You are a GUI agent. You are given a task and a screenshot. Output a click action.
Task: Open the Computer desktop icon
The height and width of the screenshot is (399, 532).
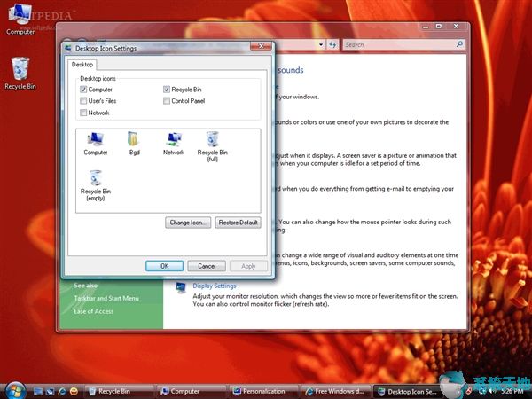(x=20, y=19)
